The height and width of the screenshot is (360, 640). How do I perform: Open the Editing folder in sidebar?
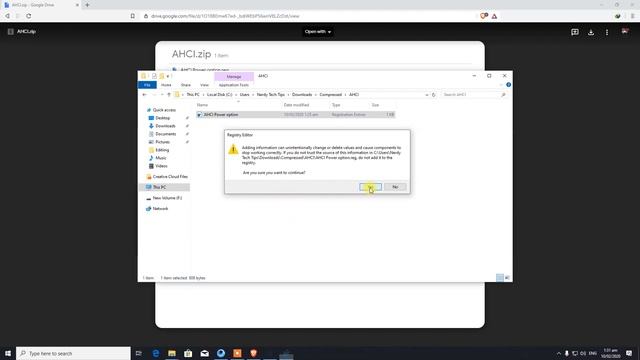(x=162, y=150)
